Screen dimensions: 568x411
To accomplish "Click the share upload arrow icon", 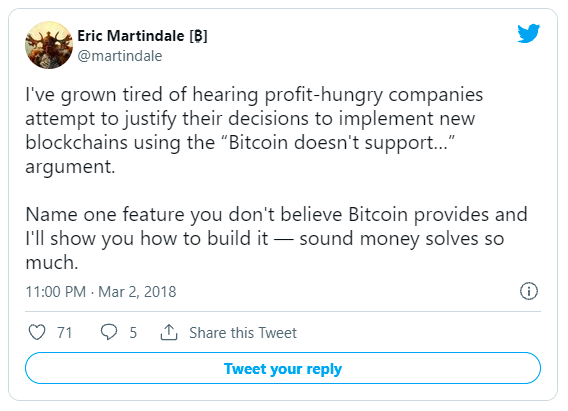I will tap(169, 332).
